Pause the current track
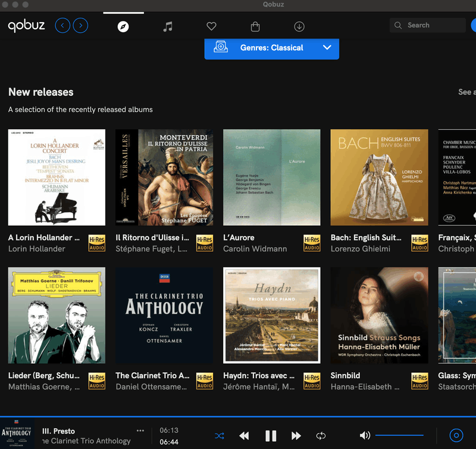The height and width of the screenshot is (449, 476). pyautogui.click(x=271, y=436)
